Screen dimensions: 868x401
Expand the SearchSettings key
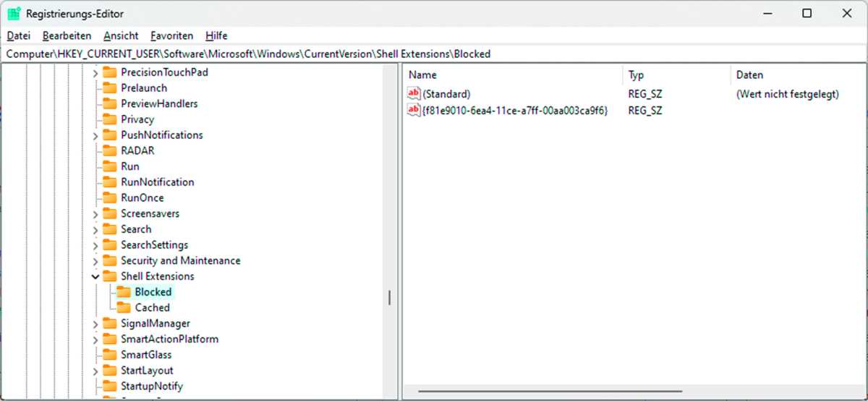pos(95,245)
